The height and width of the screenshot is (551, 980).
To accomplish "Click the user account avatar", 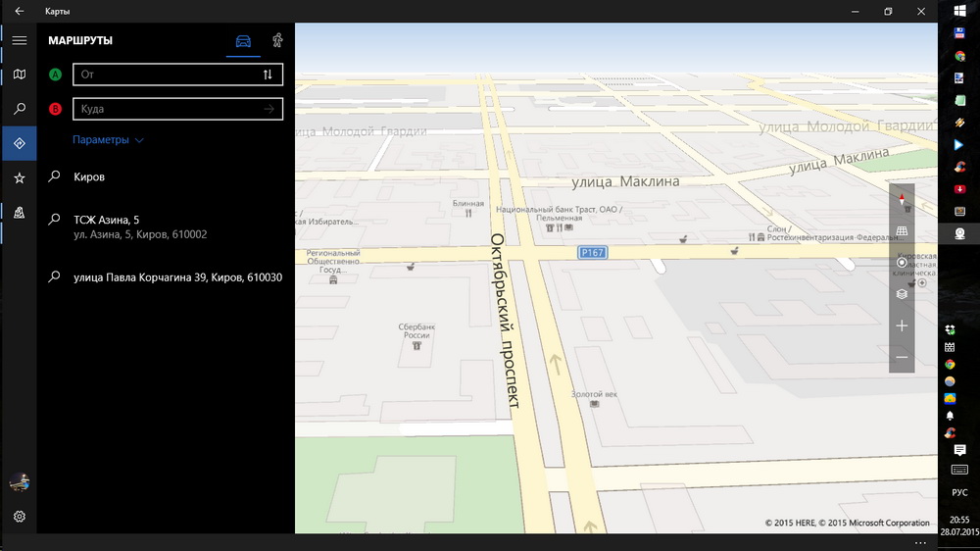I will pos(20,482).
